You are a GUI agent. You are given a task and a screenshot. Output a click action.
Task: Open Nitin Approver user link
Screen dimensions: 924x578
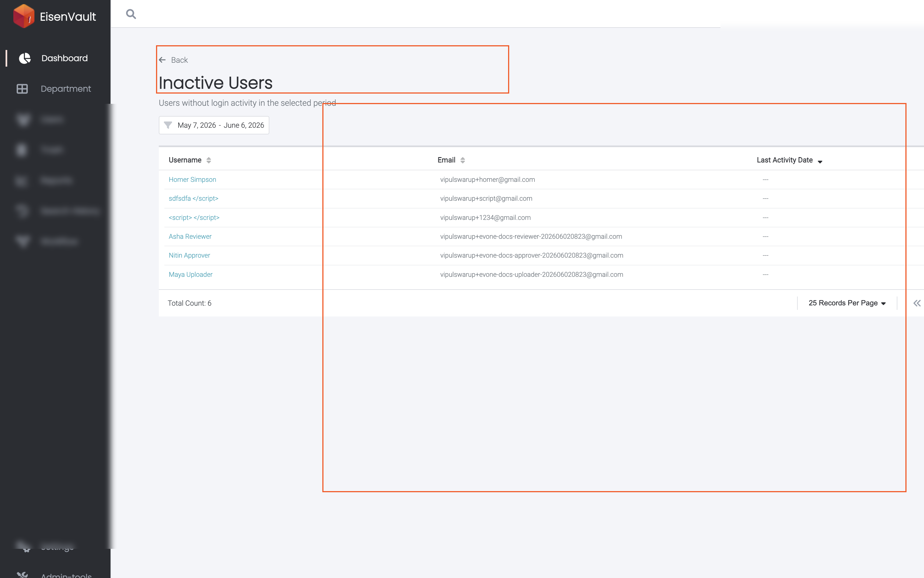189,255
